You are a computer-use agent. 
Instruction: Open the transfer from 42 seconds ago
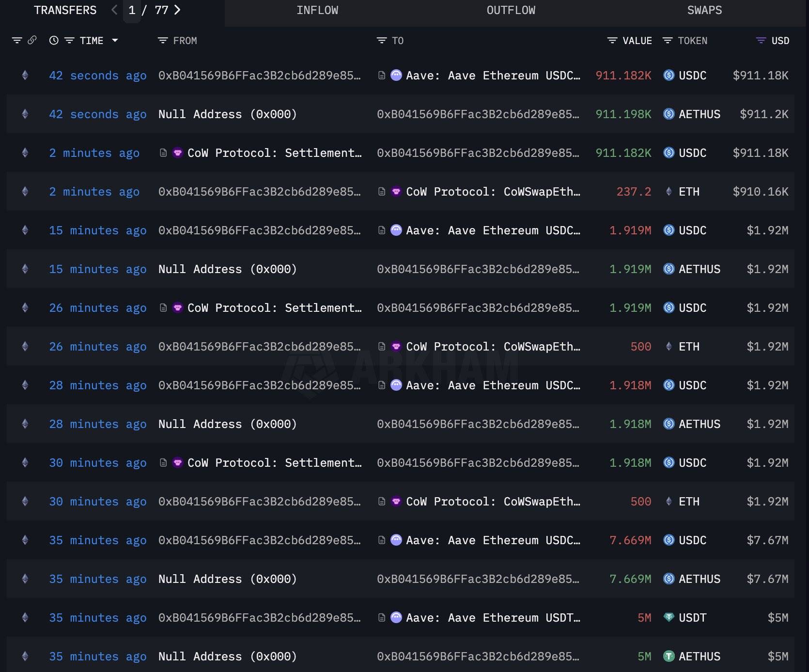pos(97,75)
